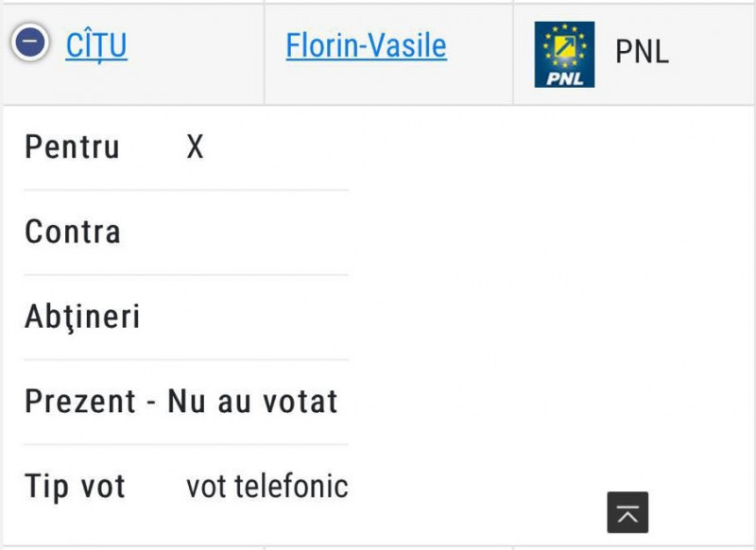Collapse the CÎȚU row details
Screen dimensions: 756x550
pyautogui.click(x=30, y=42)
